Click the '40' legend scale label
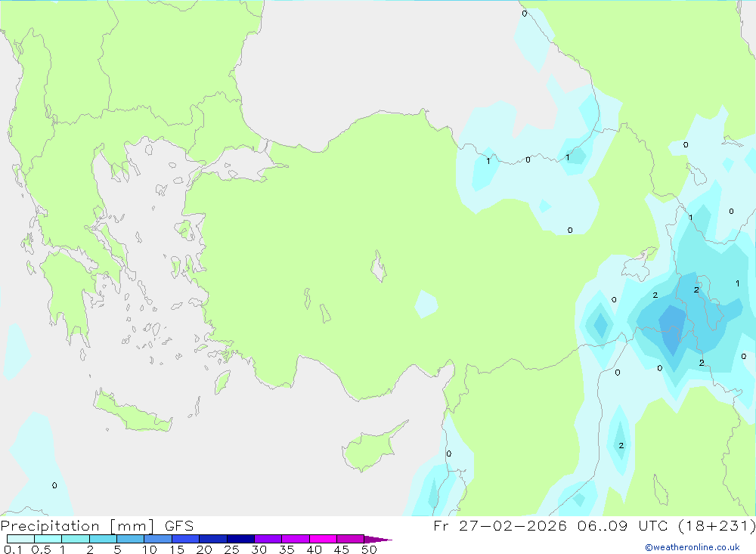Image resolution: width=756 pixels, height=554 pixels. 314,549
